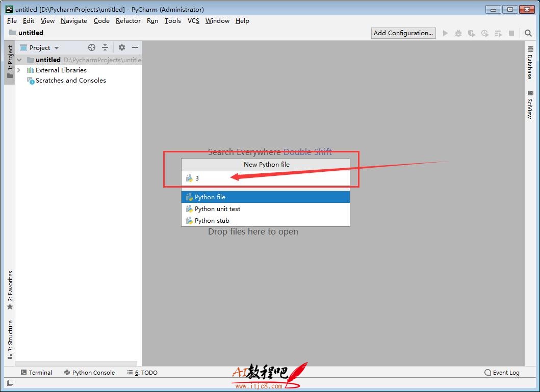This screenshot has width=540, height=392.
Task: Open the Project view dropdown
Action: pos(40,47)
